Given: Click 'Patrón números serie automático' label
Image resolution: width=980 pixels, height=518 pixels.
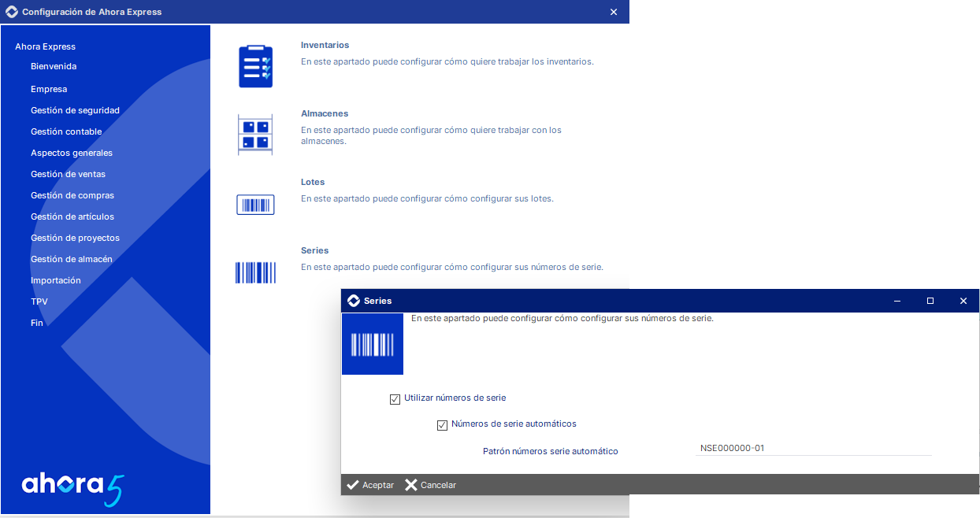Looking at the screenshot, I should 551,451.
